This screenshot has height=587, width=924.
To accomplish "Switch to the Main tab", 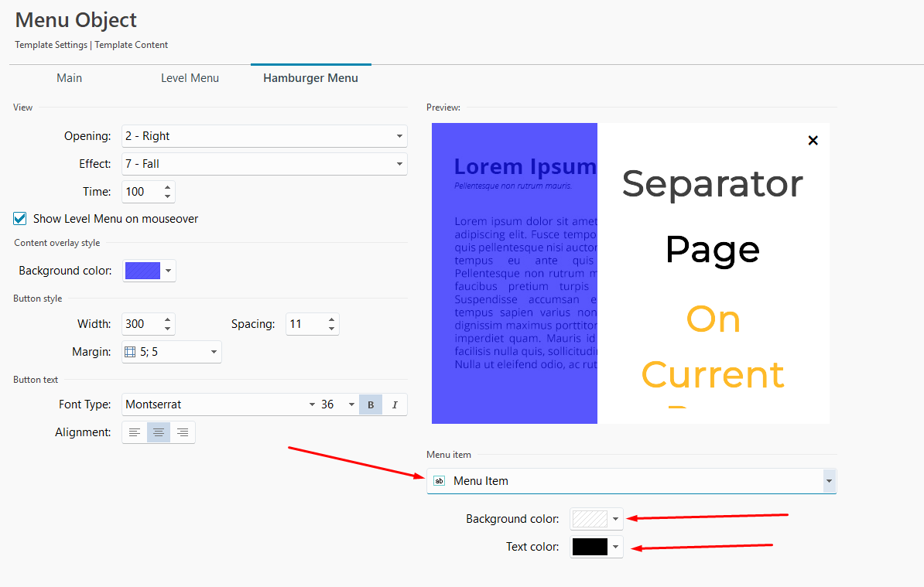I will pyautogui.click(x=69, y=78).
